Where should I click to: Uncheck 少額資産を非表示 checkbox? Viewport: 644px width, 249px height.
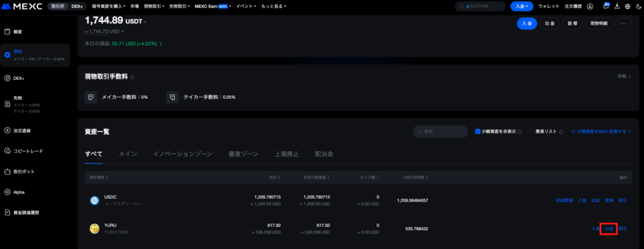478,131
